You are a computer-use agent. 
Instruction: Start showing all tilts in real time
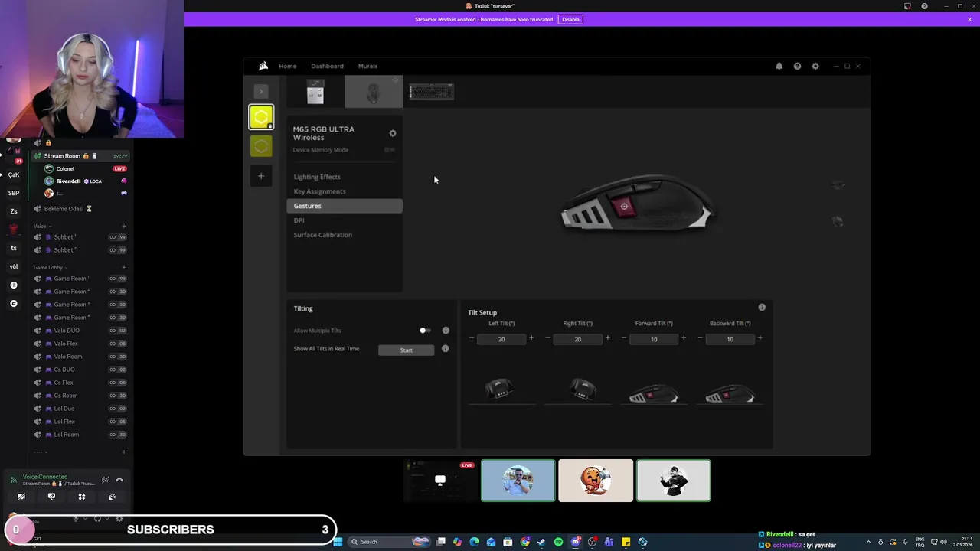[406, 350]
